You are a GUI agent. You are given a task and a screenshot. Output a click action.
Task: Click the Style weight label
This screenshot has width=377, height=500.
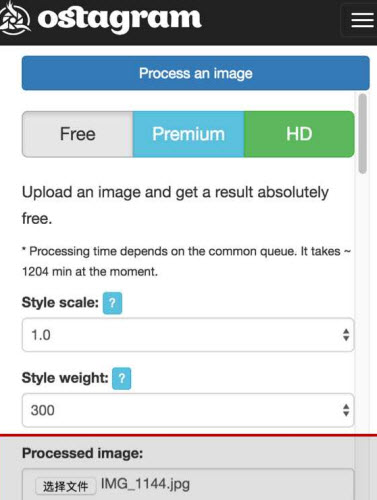tap(65, 378)
